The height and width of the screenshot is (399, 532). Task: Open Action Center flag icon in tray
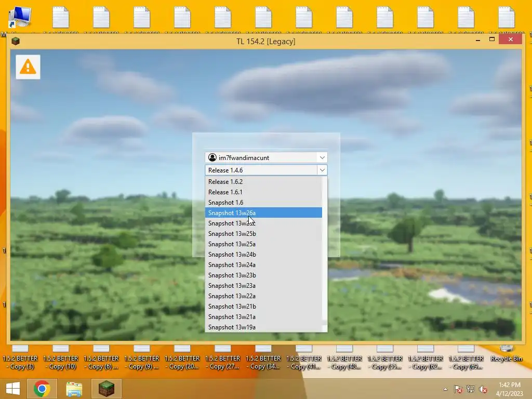click(x=458, y=389)
